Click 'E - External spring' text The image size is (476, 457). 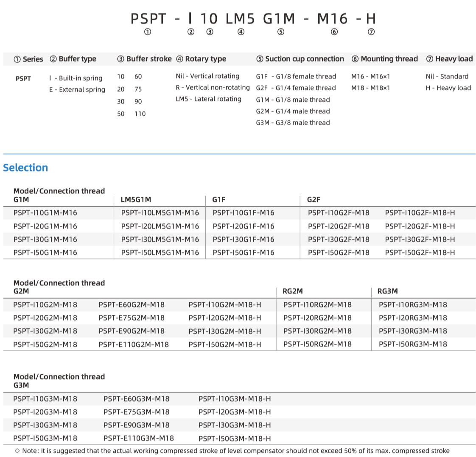click(77, 90)
